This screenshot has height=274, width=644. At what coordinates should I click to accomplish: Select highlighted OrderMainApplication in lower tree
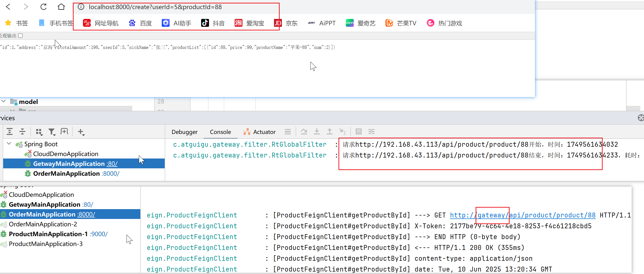pyautogui.click(x=42, y=214)
